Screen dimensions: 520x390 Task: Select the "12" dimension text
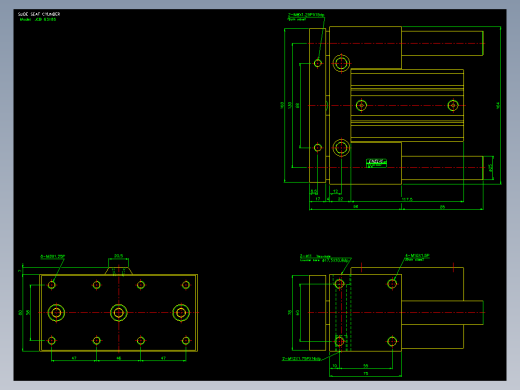tap(335, 191)
